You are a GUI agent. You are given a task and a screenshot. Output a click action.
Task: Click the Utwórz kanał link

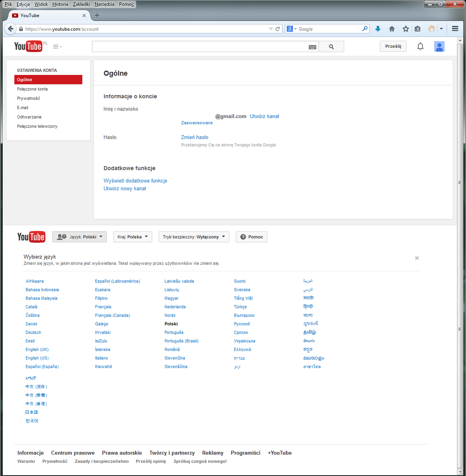pos(264,116)
